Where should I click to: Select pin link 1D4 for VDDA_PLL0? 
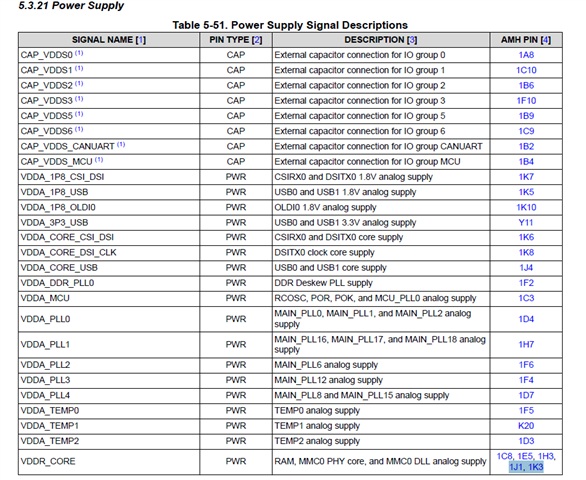pos(526,319)
